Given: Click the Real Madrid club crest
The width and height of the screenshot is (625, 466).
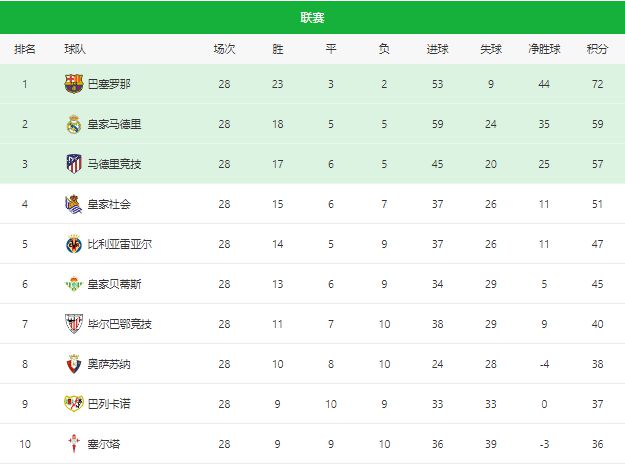Looking at the screenshot, I should (73, 124).
